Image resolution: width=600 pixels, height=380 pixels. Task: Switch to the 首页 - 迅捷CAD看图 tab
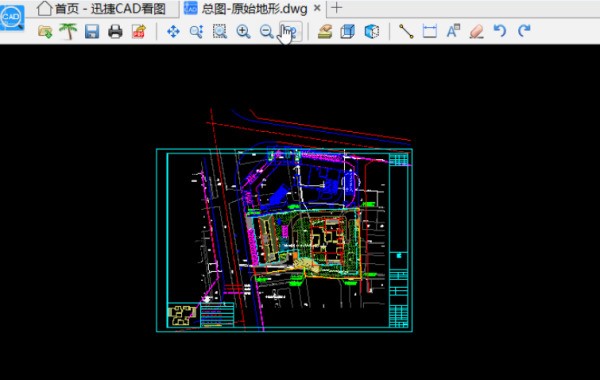click(x=101, y=8)
